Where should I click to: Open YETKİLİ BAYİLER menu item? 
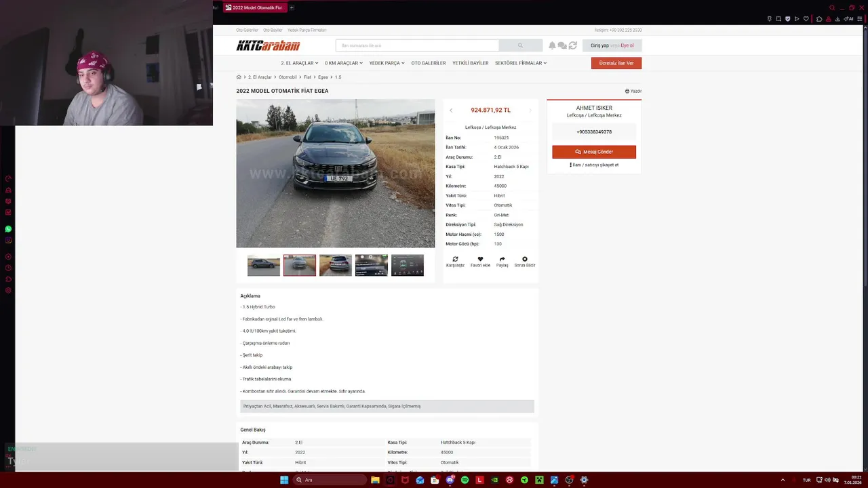click(x=471, y=63)
